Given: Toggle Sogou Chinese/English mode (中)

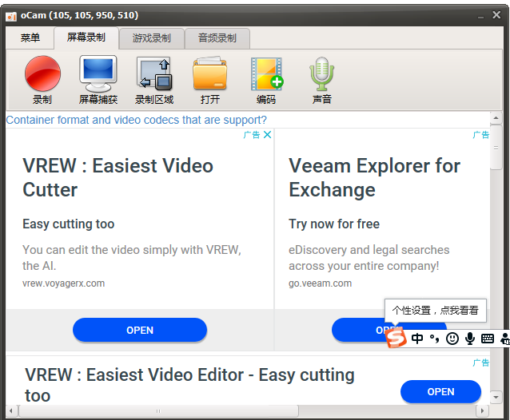Looking at the screenshot, I should click(417, 339).
